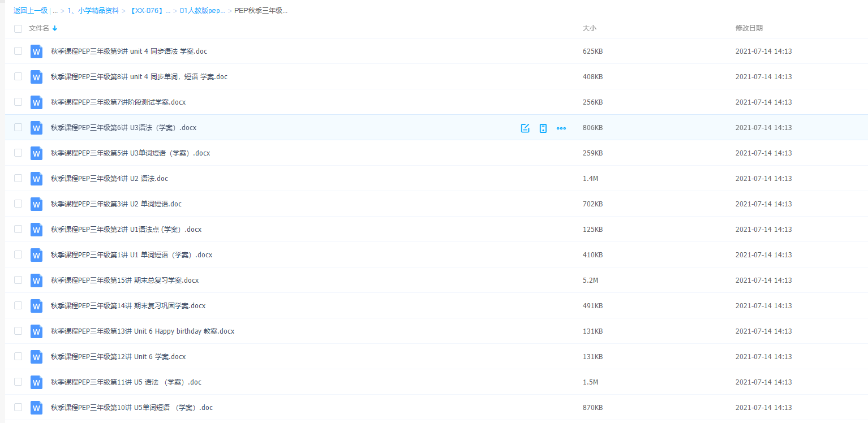Sort the list by 大小 column header
This screenshot has height=423, width=868.
click(x=589, y=28)
